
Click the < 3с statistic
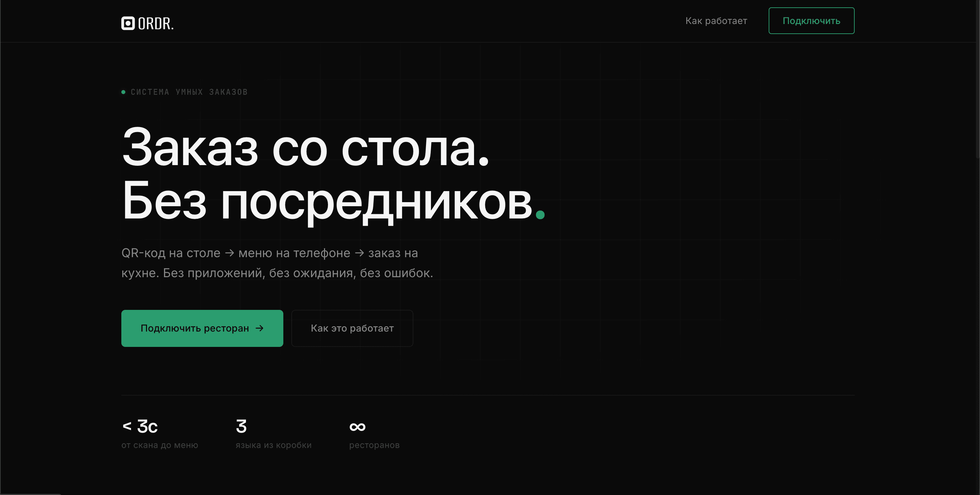coord(140,426)
